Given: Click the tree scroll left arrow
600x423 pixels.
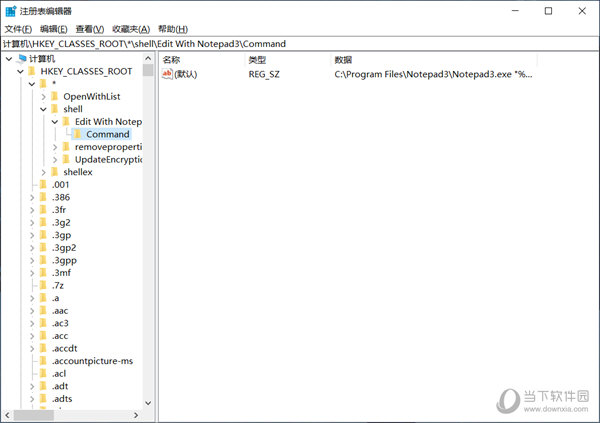Looking at the screenshot, I should pos(7,415).
